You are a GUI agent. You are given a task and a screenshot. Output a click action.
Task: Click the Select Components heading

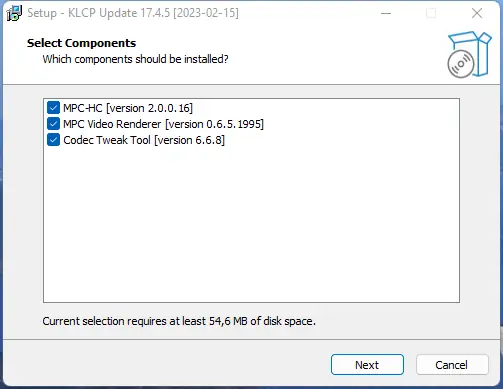click(x=81, y=43)
